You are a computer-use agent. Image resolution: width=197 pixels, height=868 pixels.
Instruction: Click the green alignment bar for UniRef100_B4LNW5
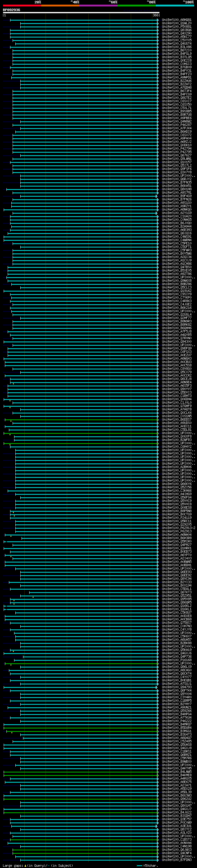81,772
